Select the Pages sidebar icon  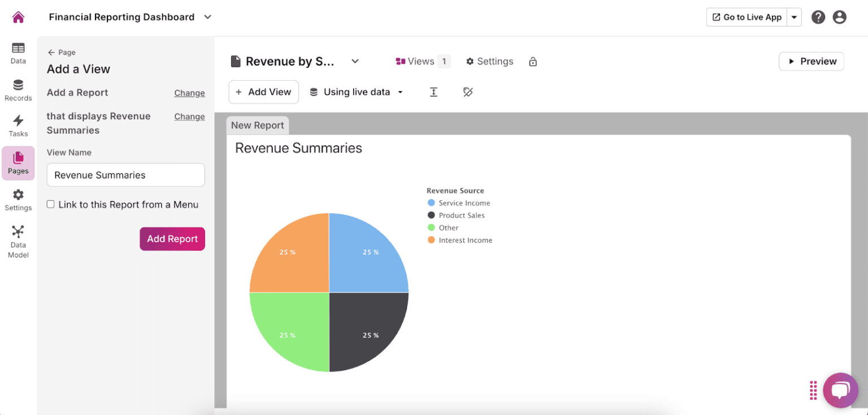point(18,163)
